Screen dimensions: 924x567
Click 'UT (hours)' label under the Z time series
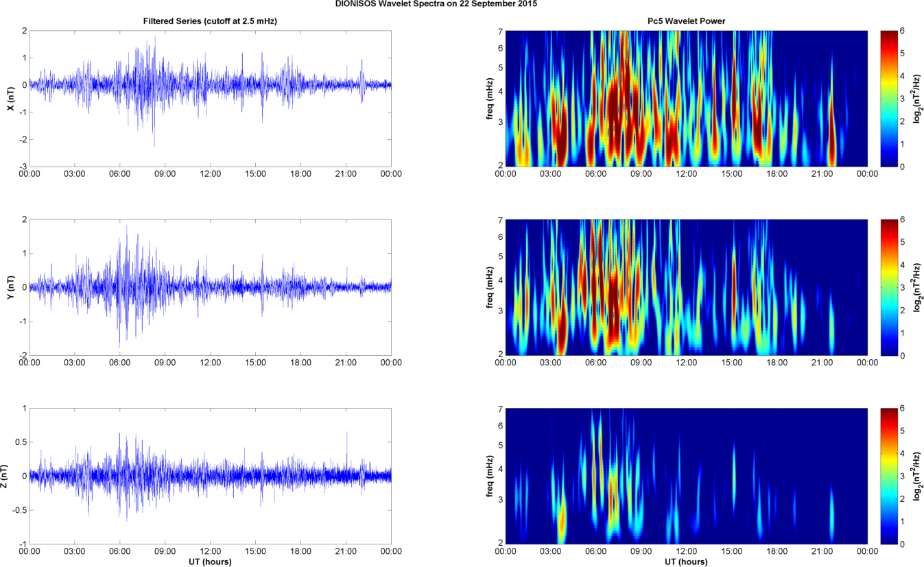pyautogui.click(x=210, y=562)
